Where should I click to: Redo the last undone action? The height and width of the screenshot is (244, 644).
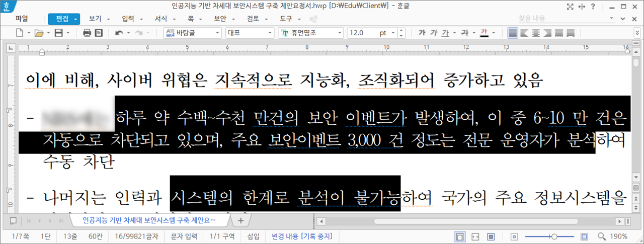click(x=139, y=33)
